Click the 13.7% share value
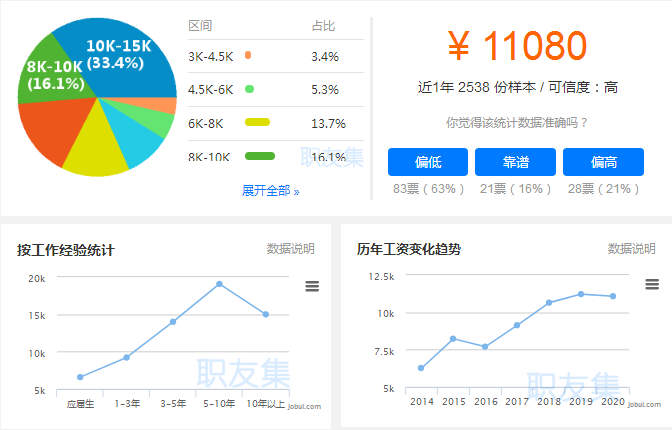672x430 pixels. point(328,123)
